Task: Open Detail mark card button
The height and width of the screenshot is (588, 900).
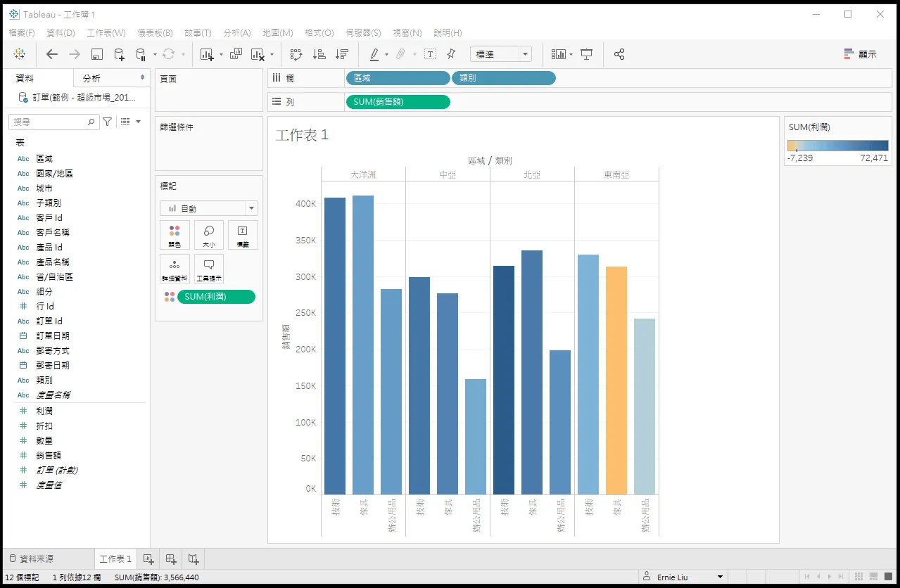Action: 175,269
